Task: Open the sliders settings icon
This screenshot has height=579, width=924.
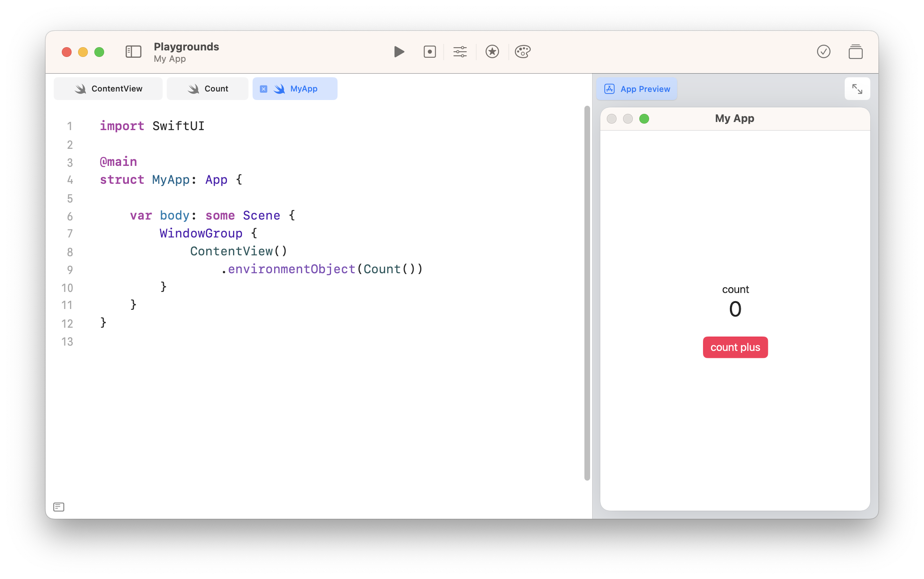Action: tap(460, 52)
